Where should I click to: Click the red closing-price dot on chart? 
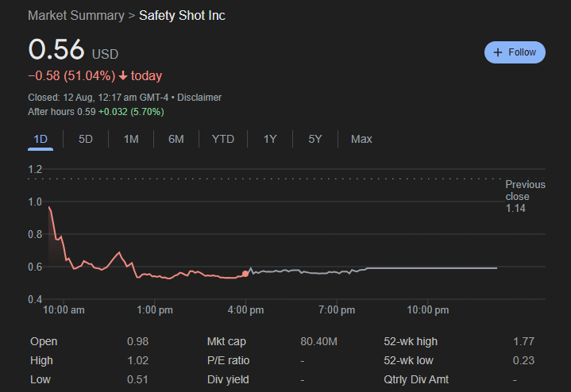point(245,274)
